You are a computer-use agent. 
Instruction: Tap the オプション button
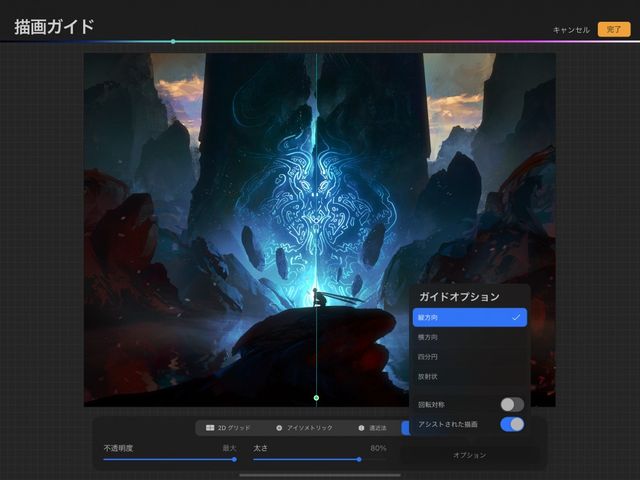pos(469,455)
